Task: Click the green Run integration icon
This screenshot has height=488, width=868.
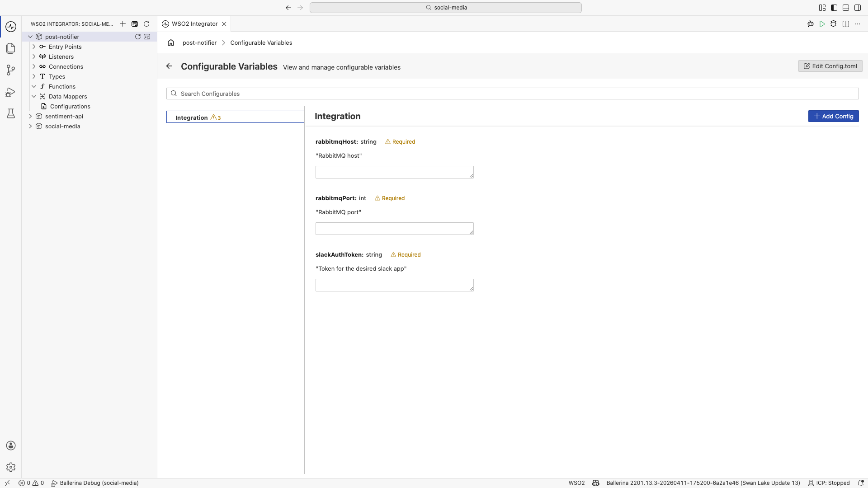Action: tap(822, 24)
